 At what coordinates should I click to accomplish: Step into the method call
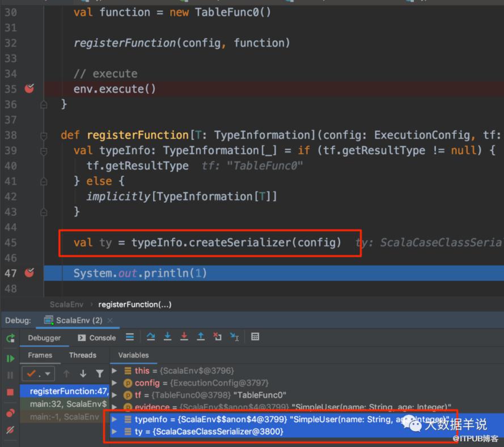167,337
